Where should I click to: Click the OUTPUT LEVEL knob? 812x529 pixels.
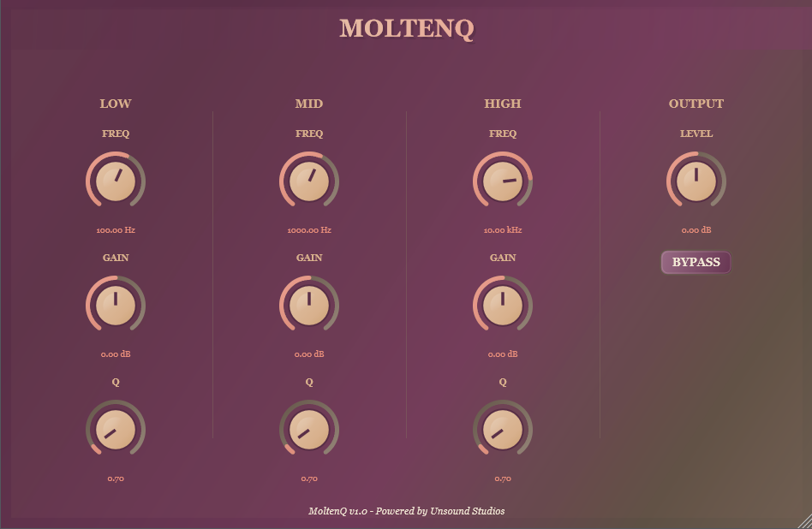click(x=696, y=181)
